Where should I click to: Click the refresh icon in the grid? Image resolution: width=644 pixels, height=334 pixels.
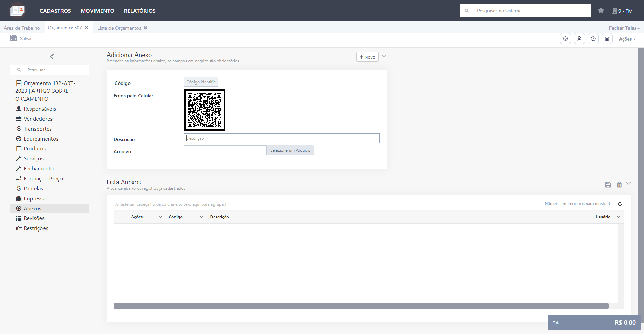[x=620, y=204]
